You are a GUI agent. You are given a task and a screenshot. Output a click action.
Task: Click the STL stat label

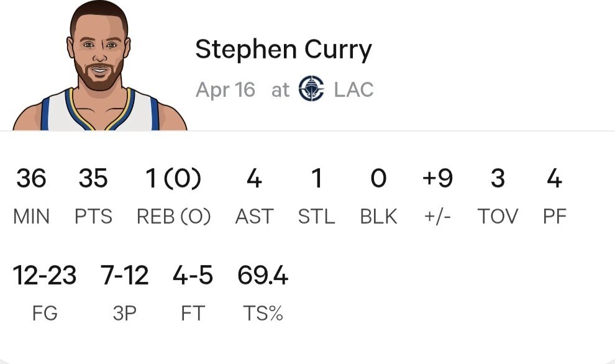click(x=316, y=217)
